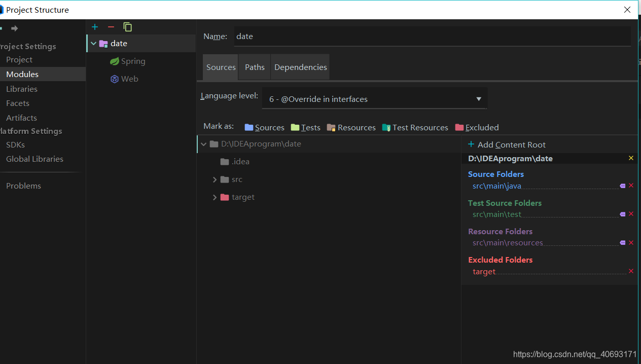Select the Web facet row
The height and width of the screenshot is (364, 641).
(x=141, y=79)
